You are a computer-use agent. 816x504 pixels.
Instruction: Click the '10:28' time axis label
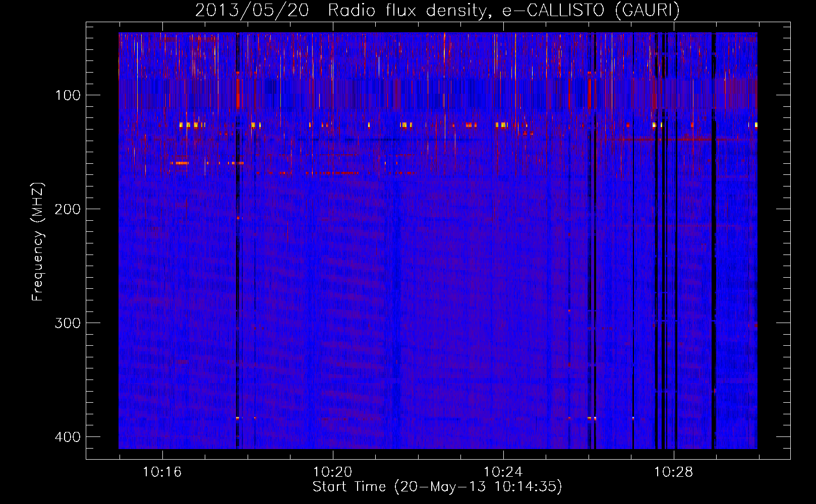pos(673,472)
